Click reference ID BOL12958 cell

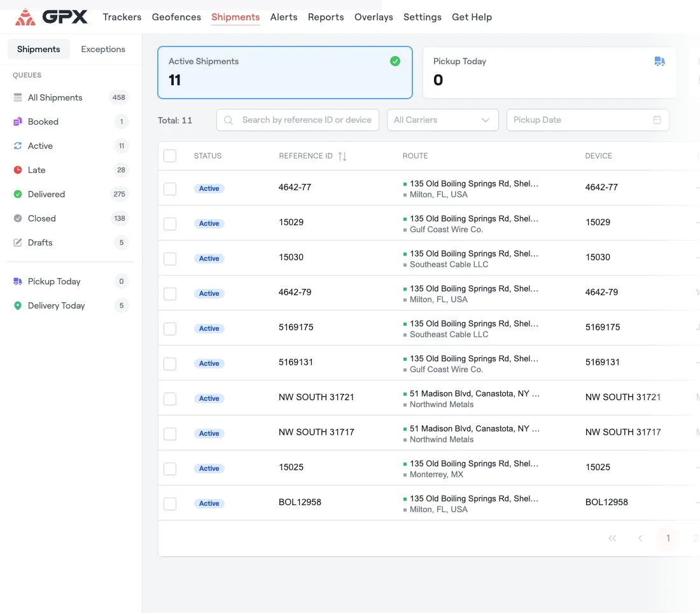click(300, 502)
